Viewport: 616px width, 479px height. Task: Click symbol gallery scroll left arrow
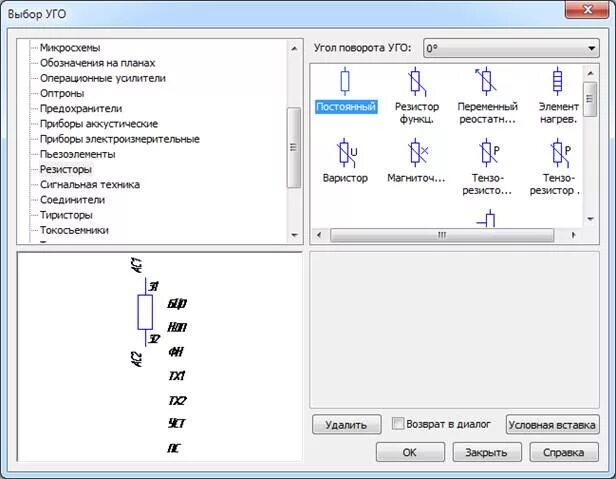coord(319,235)
